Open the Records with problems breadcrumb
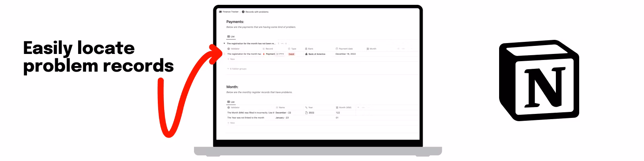This screenshot has height=161, width=644. coord(256,12)
